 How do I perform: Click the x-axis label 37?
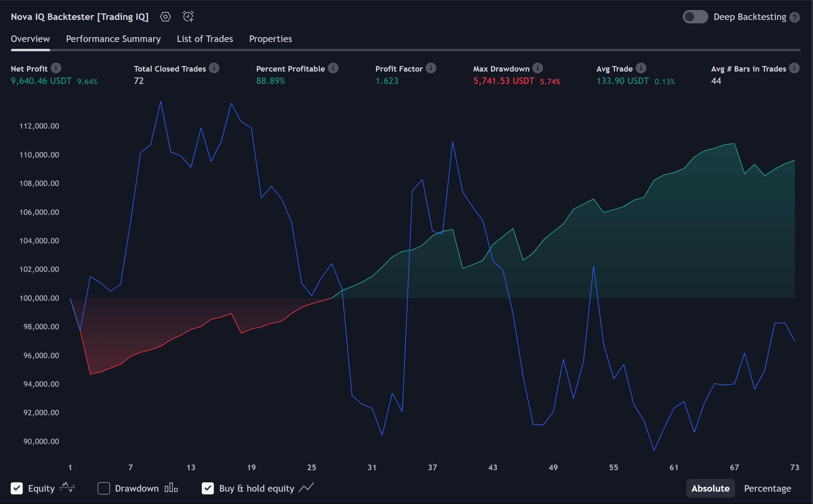(432, 467)
